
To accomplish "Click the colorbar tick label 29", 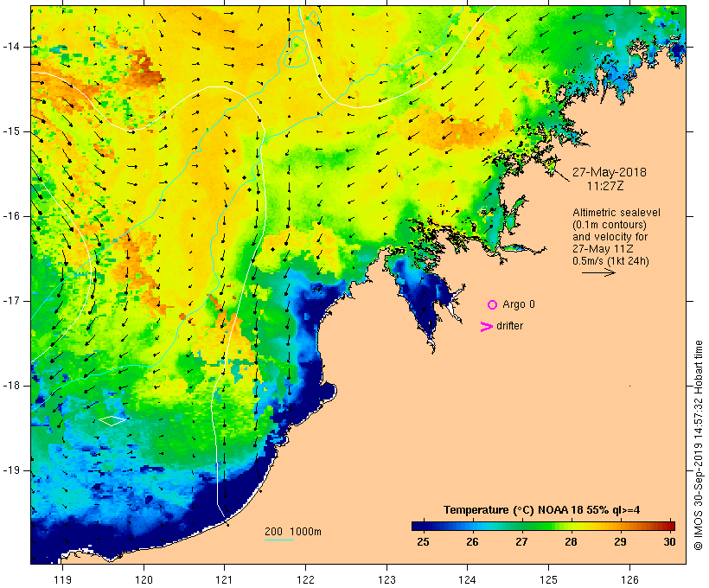I will [621, 541].
